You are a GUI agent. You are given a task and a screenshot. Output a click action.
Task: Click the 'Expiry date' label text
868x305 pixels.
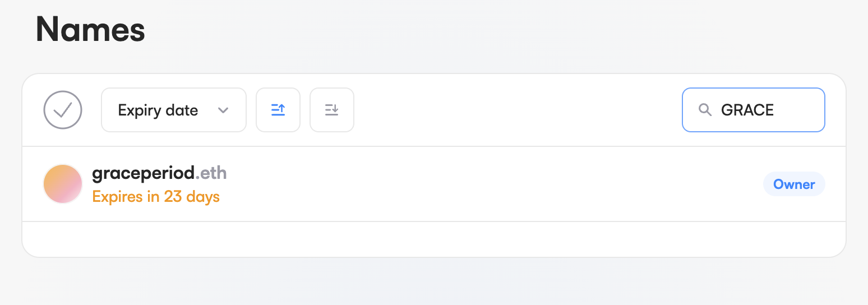point(158,110)
